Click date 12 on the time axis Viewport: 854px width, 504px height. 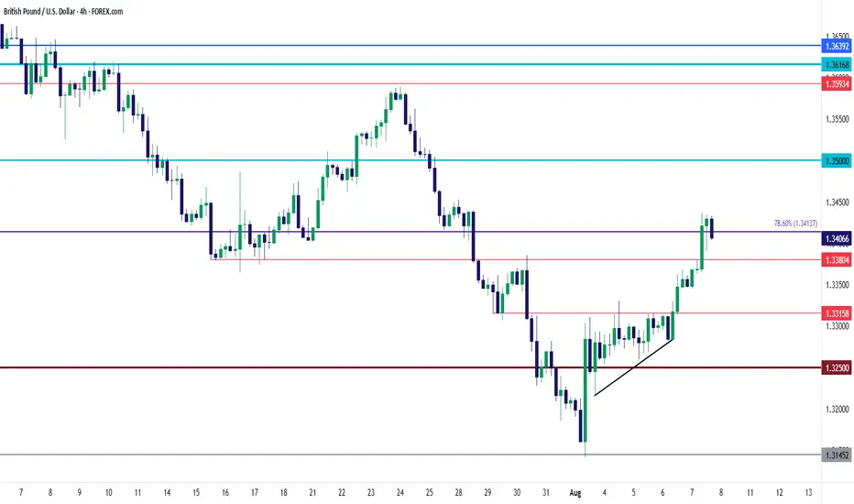coord(779,493)
